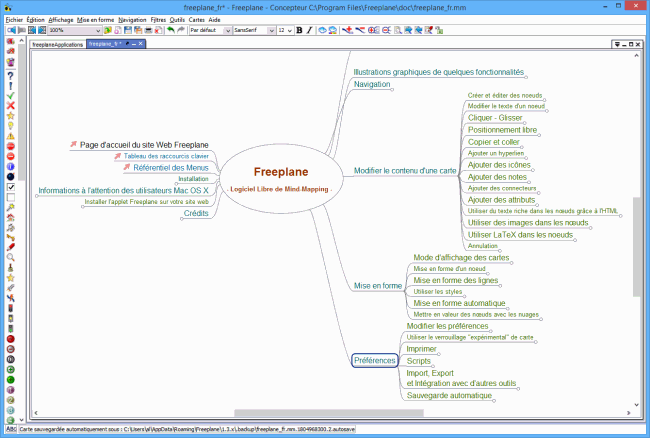This screenshot has height=438, width=650.
Task: Open Tableau des raccourcis clavier link
Action: pos(166,156)
